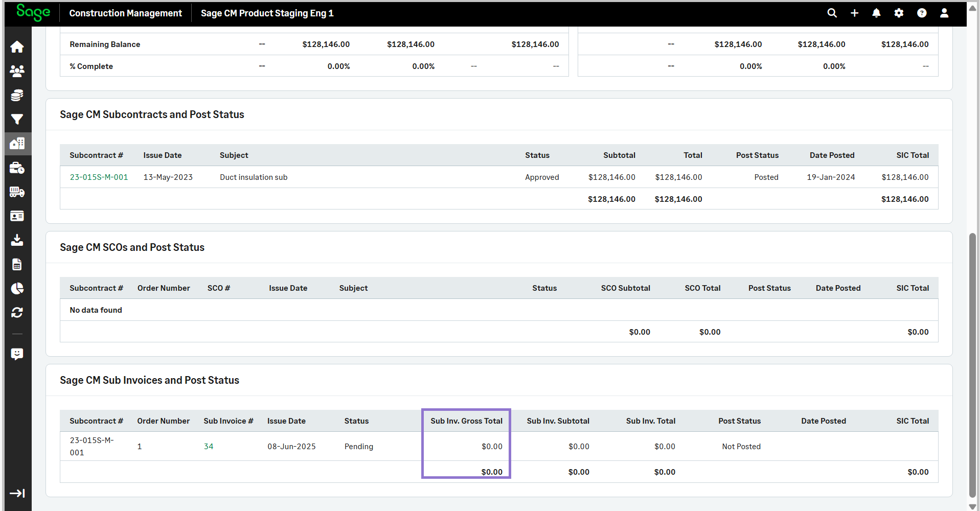Click Sub Inv. Total column header
The image size is (980, 511).
(x=651, y=421)
